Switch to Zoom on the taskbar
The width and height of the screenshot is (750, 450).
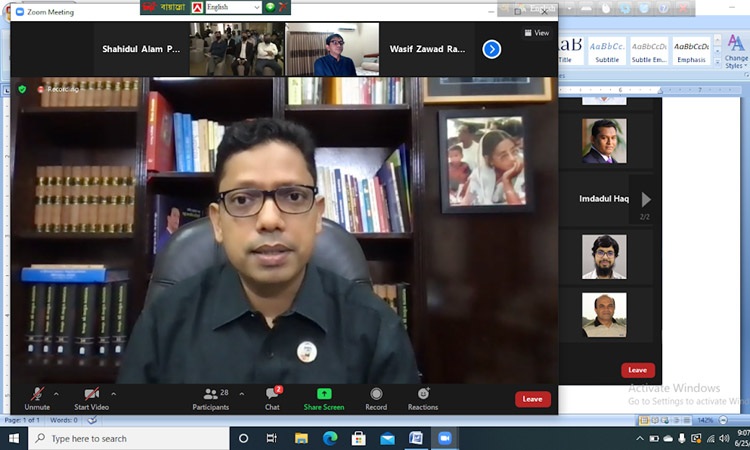(445, 438)
